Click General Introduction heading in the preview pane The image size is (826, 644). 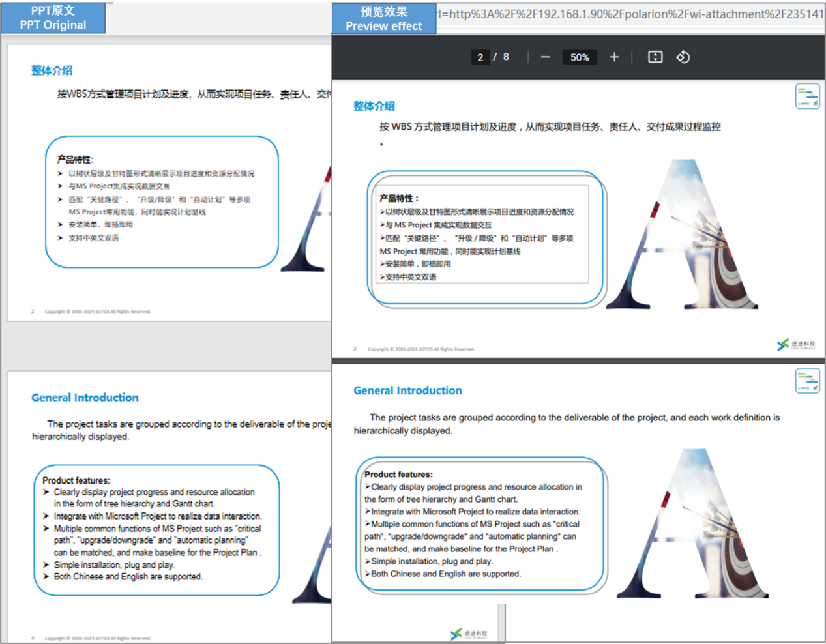point(407,390)
